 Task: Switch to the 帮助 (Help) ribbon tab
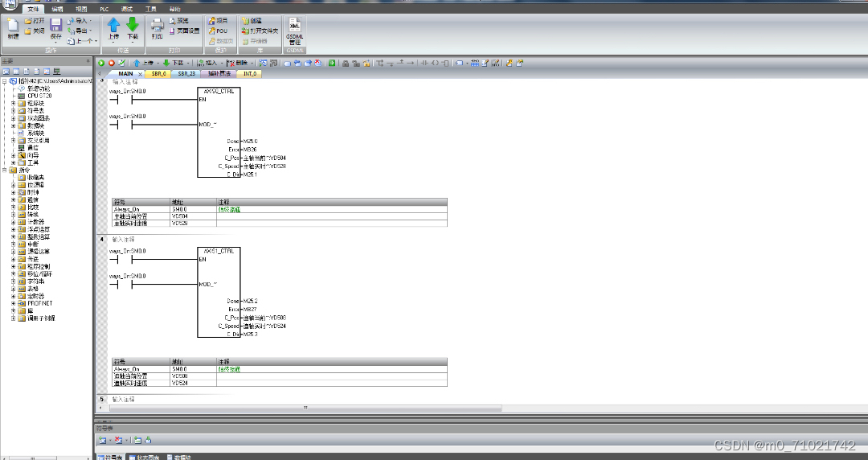click(x=174, y=9)
